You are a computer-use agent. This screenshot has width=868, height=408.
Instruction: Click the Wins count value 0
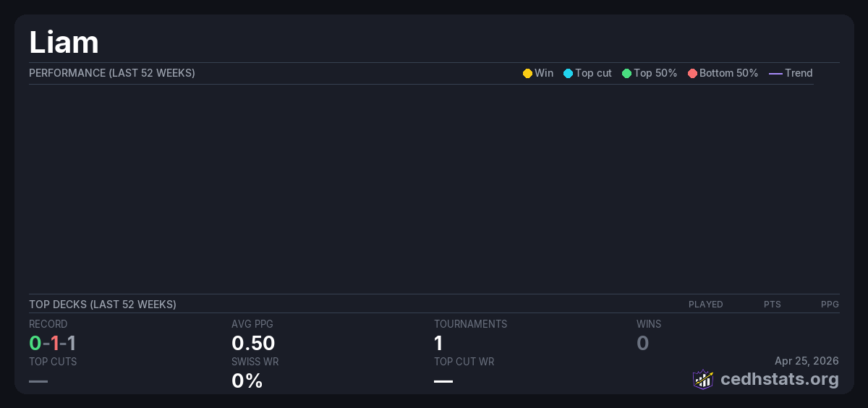(x=642, y=343)
